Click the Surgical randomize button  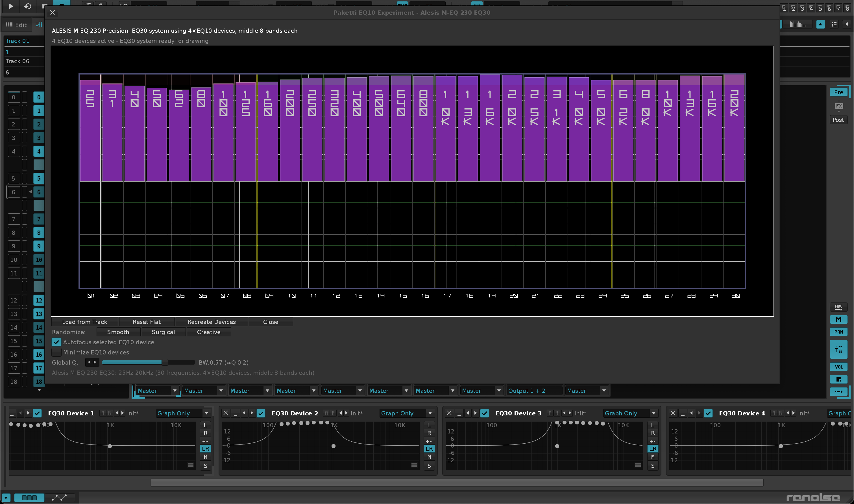click(163, 332)
